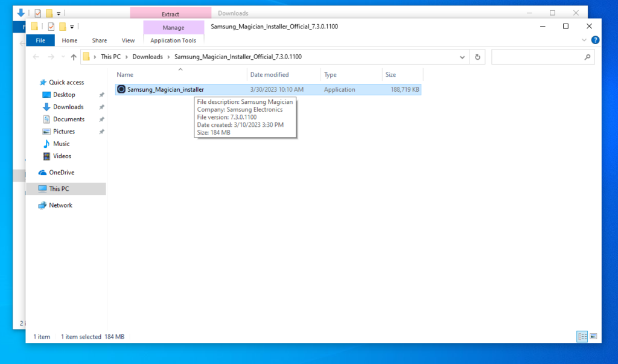The image size is (618, 364).
Task: Switch to Details view using status bar icon
Action: (582, 336)
